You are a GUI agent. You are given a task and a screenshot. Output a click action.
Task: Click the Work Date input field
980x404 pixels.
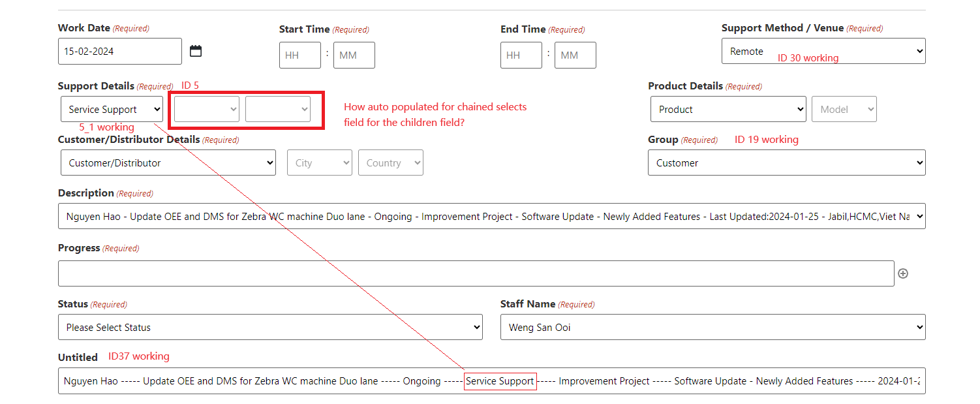(120, 51)
